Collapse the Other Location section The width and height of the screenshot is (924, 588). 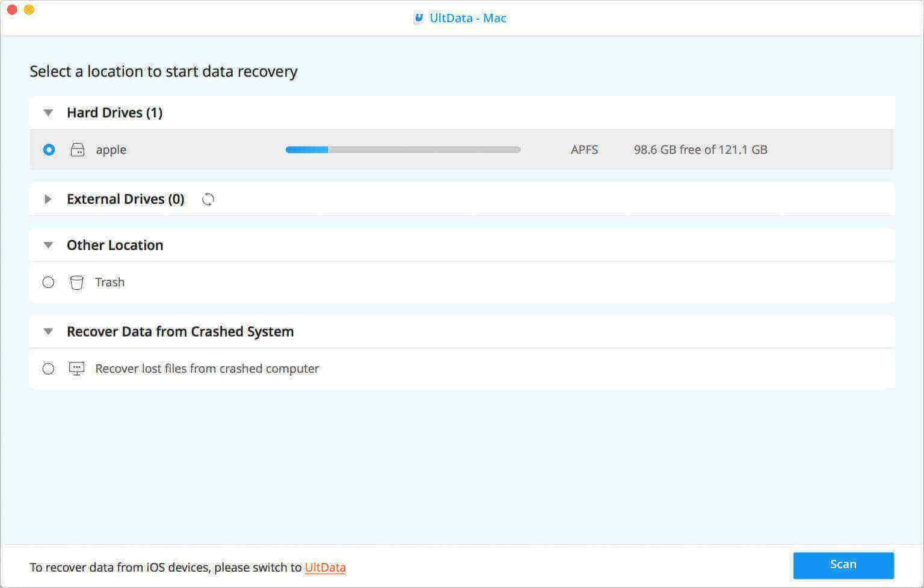point(48,245)
